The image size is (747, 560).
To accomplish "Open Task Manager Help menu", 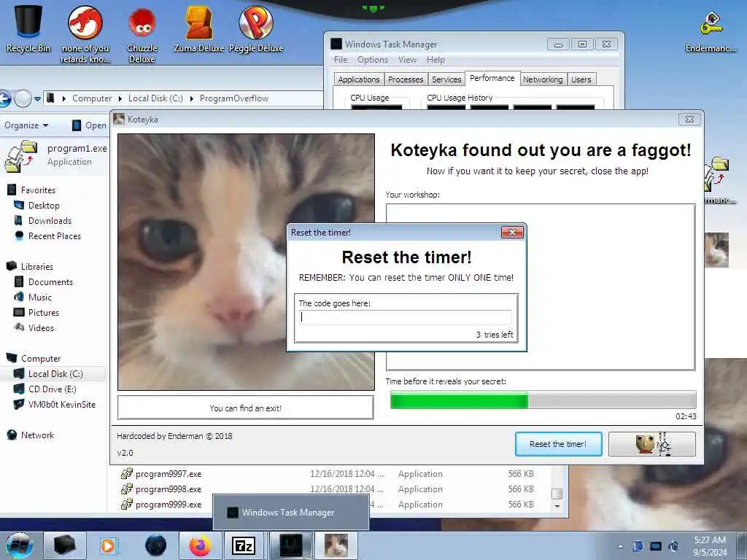I will coord(436,60).
